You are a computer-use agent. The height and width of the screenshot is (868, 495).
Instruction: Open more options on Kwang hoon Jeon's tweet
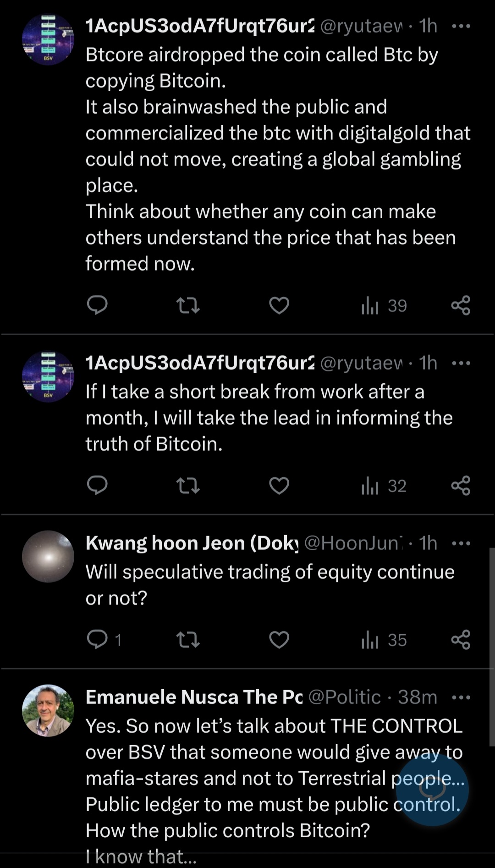tap(461, 543)
